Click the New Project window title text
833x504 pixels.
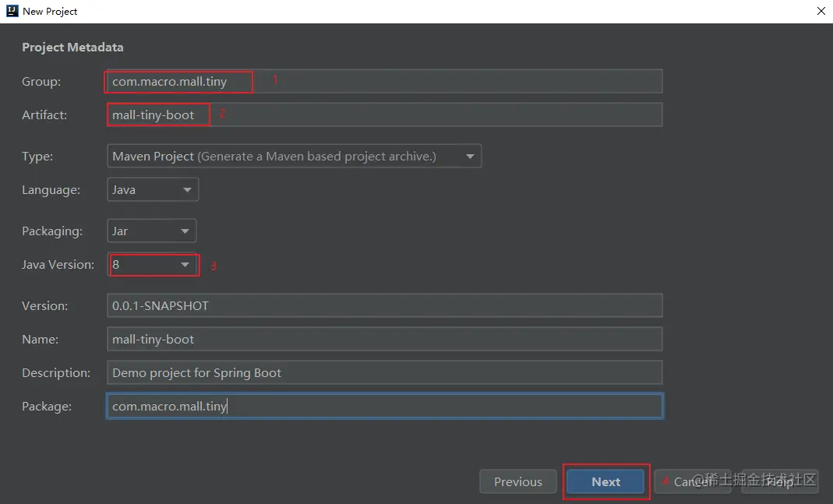(x=50, y=11)
